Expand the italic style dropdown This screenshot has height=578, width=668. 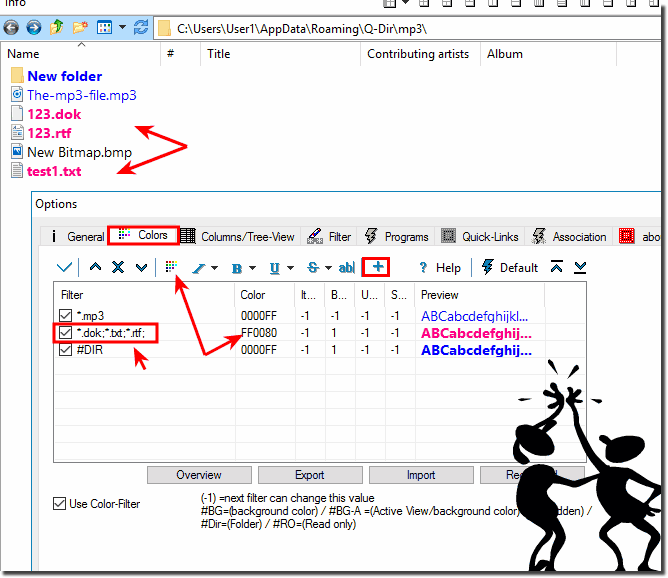pos(215,268)
